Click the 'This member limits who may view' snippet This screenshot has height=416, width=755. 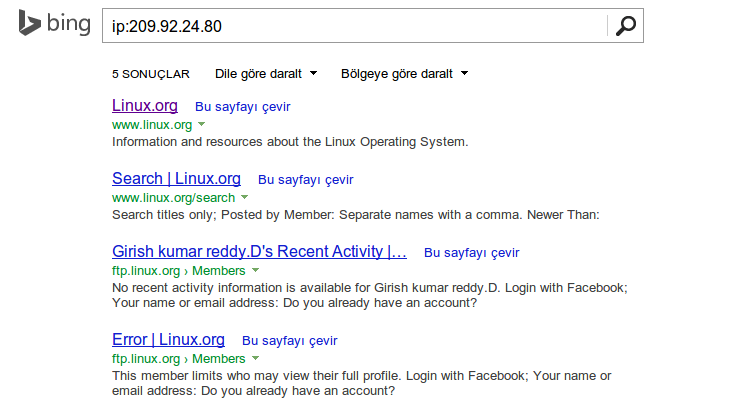362,383
